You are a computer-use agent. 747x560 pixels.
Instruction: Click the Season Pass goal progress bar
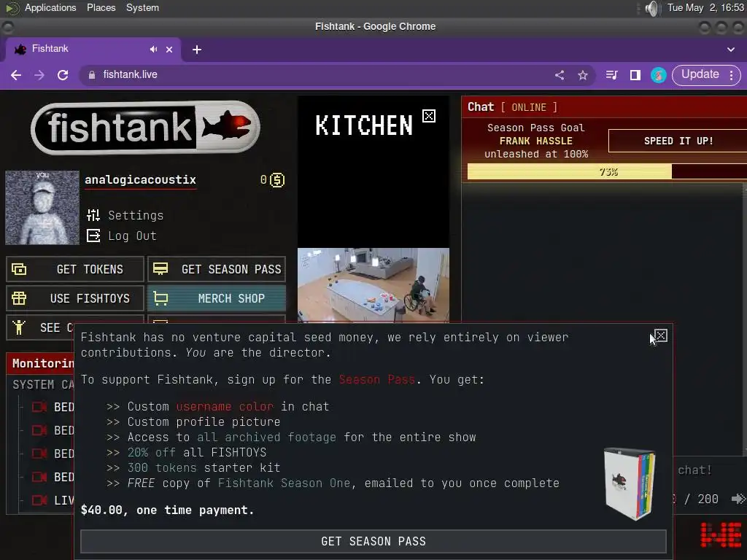click(x=607, y=171)
